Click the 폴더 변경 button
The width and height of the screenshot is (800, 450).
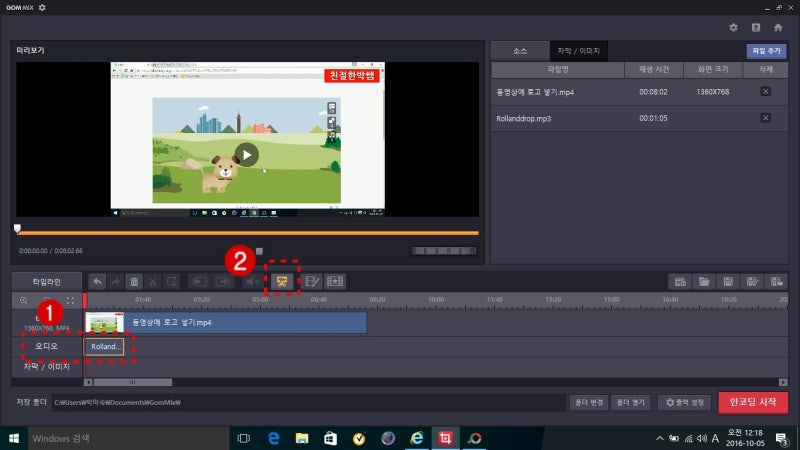coord(589,403)
